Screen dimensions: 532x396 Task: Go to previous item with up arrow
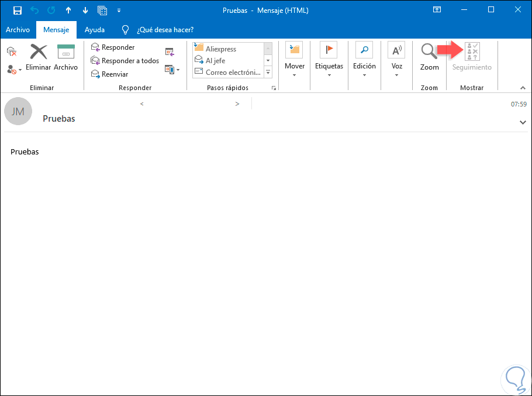[x=68, y=10]
